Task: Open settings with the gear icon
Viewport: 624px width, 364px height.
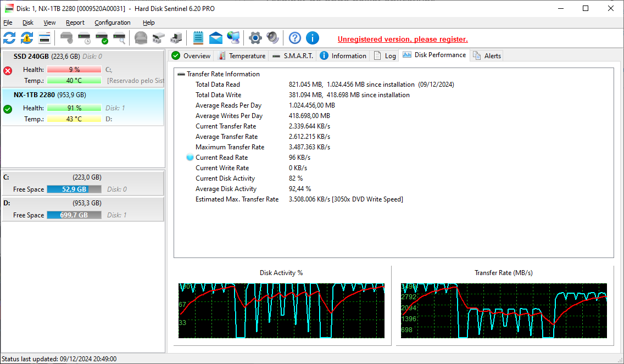Action: tap(255, 38)
